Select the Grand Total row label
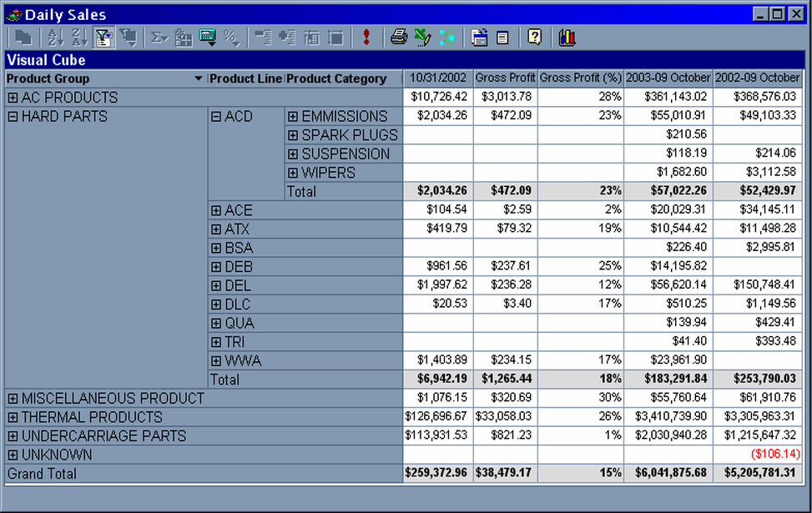The width and height of the screenshot is (812, 513). pyautogui.click(x=42, y=474)
